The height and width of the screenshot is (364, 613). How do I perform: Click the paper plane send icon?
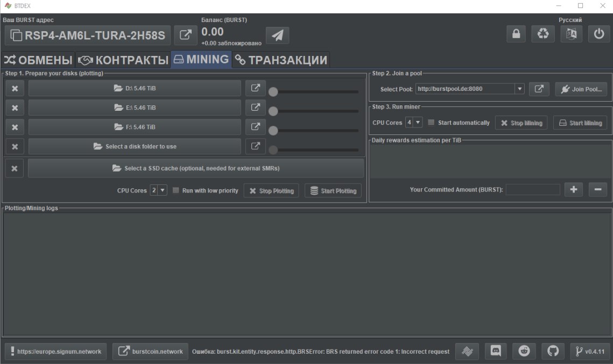(278, 35)
